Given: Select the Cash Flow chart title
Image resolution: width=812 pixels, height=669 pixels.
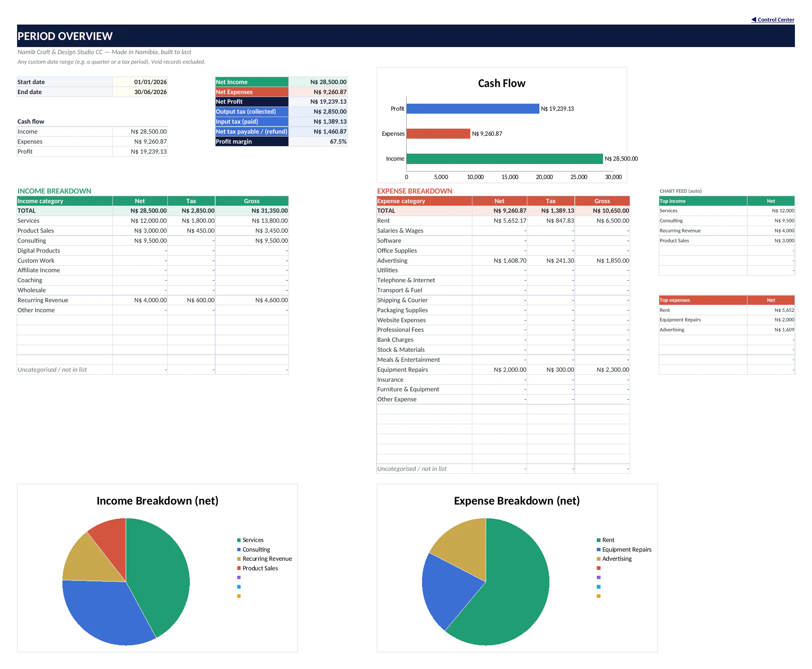Looking at the screenshot, I should pos(502,83).
